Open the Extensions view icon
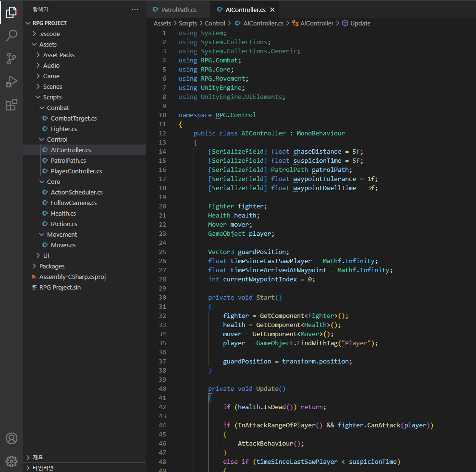This screenshot has height=472, width=476. tap(12, 105)
